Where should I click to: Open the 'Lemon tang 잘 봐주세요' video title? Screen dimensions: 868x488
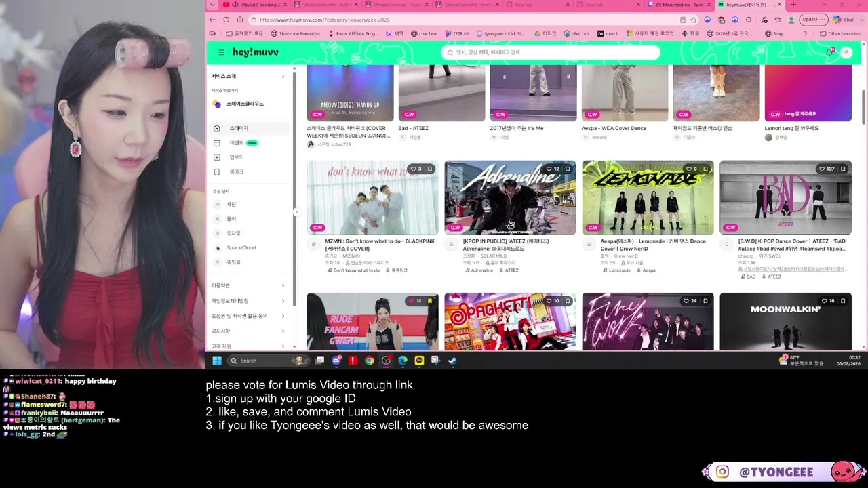coord(791,128)
